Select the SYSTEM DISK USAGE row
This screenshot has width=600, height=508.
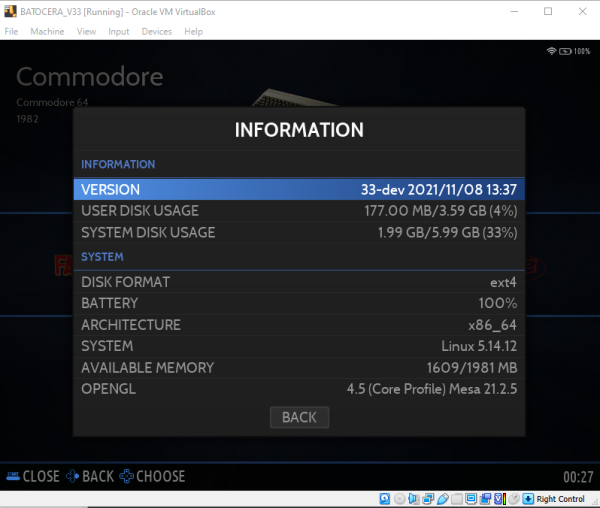(x=299, y=232)
